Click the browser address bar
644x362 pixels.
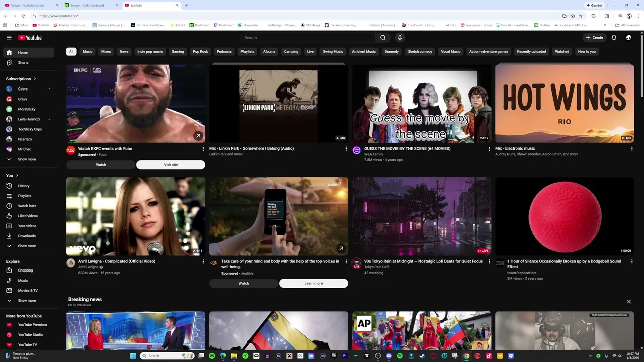tap(297, 16)
